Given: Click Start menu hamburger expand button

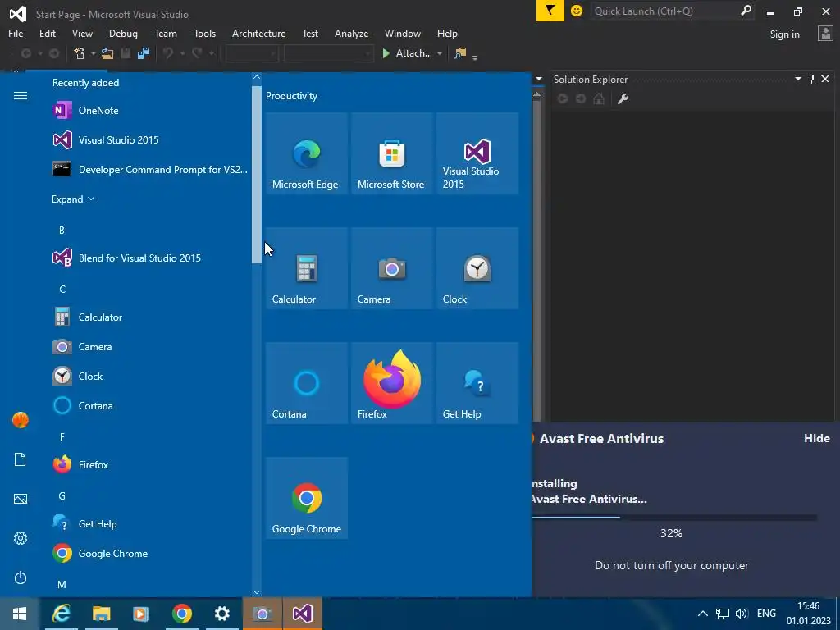Looking at the screenshot, I should (21, 95).
